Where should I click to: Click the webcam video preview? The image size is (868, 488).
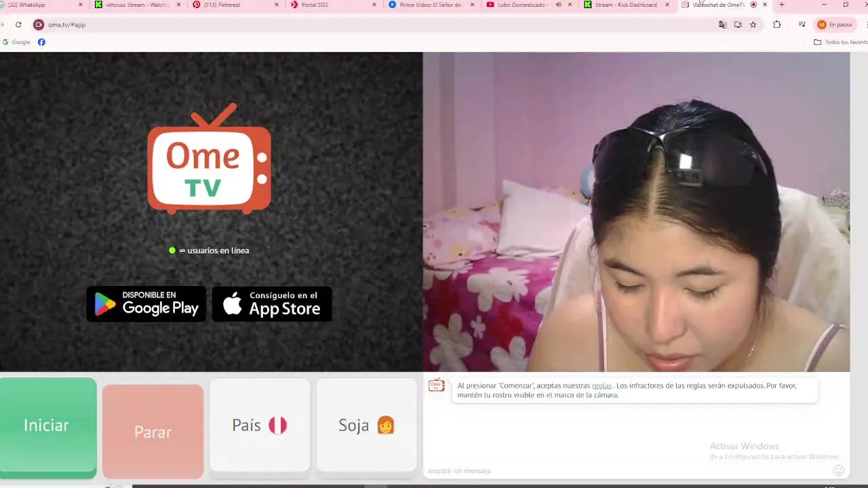[636, 212]
